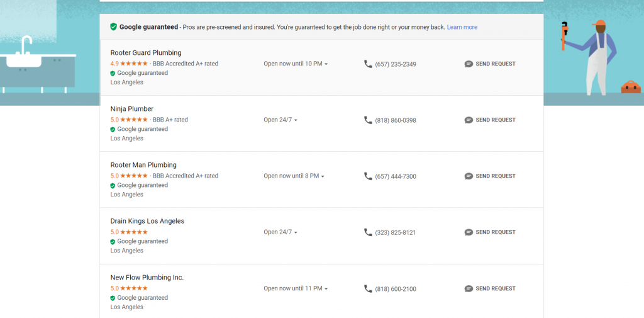Click the green Google guaranteed shield in header
Viewport: 644px width, 318px height.
click(113, 27)
